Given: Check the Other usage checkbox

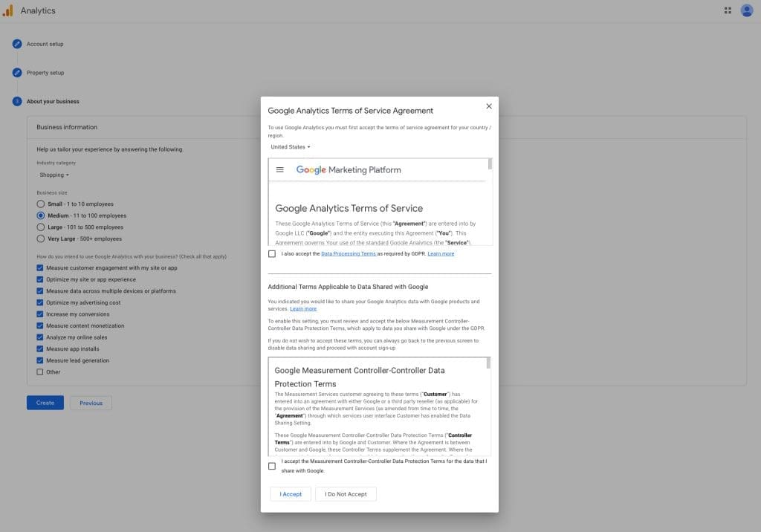Looking at the screenshot, I should click(40, 372).
